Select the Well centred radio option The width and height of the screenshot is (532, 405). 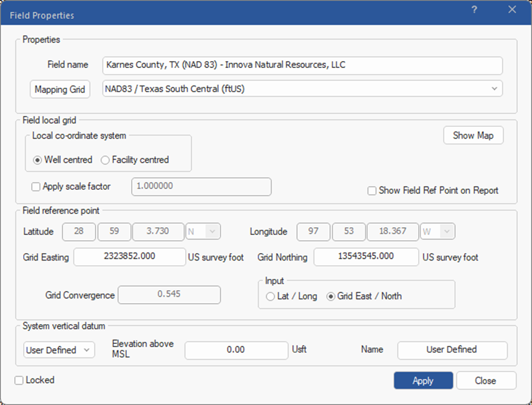tap(37, 160)
